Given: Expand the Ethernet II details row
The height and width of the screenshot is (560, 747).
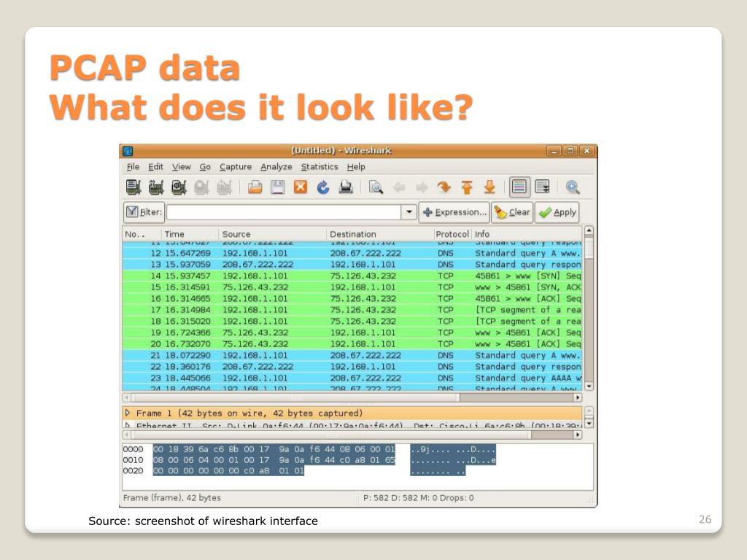Looking at the screenshot, I should coord(128,425).
